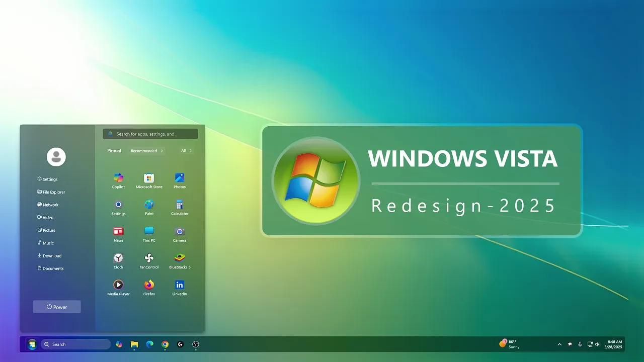Switch to the Recommended section
The height and width of the screenshot is (362, 644).
tap(146, 151)
